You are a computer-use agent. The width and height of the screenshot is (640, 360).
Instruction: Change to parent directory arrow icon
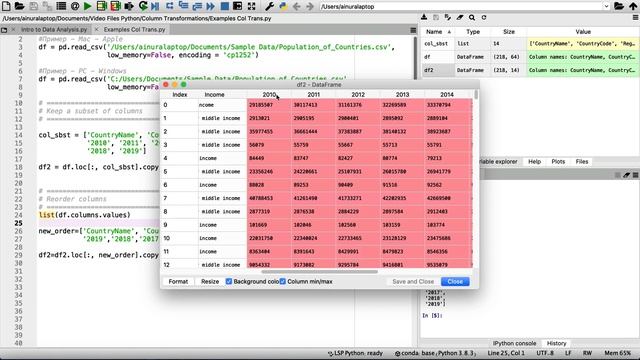click(633, 6)
